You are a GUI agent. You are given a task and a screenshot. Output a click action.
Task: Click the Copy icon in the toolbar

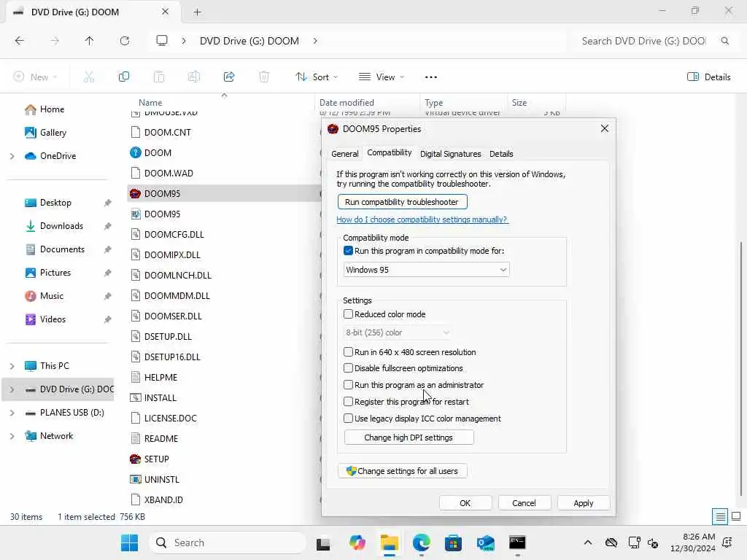click(124, 77)
